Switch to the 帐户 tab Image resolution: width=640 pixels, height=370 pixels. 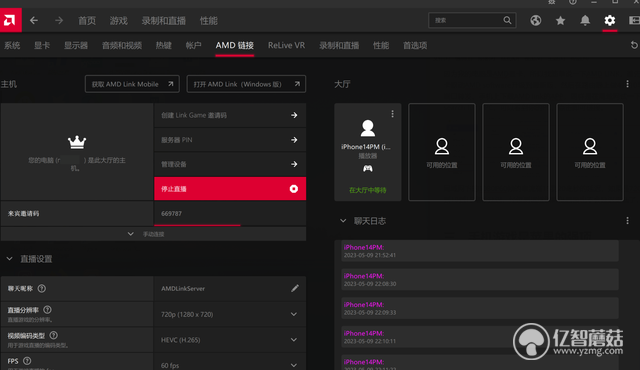pyautogui.click(x=193, y=45)
